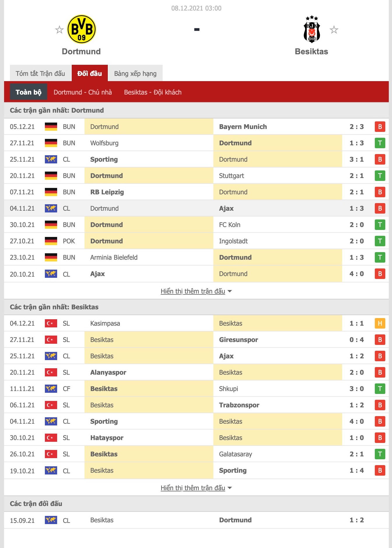Image resolution: width=392 pixels, height=548 pixels.
Task: Click score 2 : 3 on Bayern Munich row
Action: click(x=357, y=127)
